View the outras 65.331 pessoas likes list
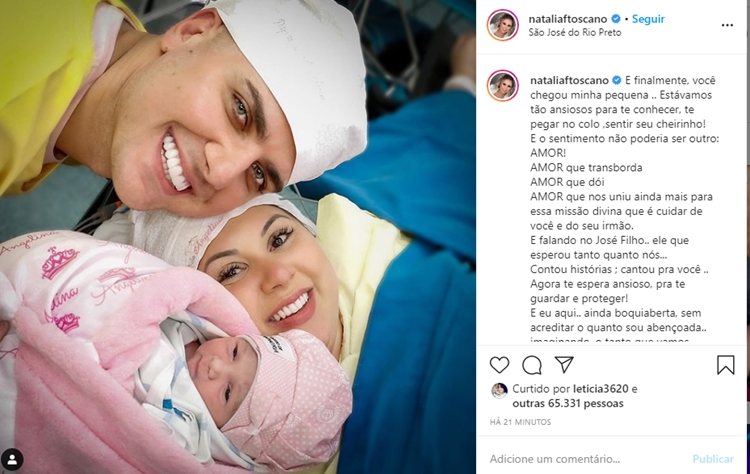The height and width of the screenshot is (474, 750). pos(568,404)
